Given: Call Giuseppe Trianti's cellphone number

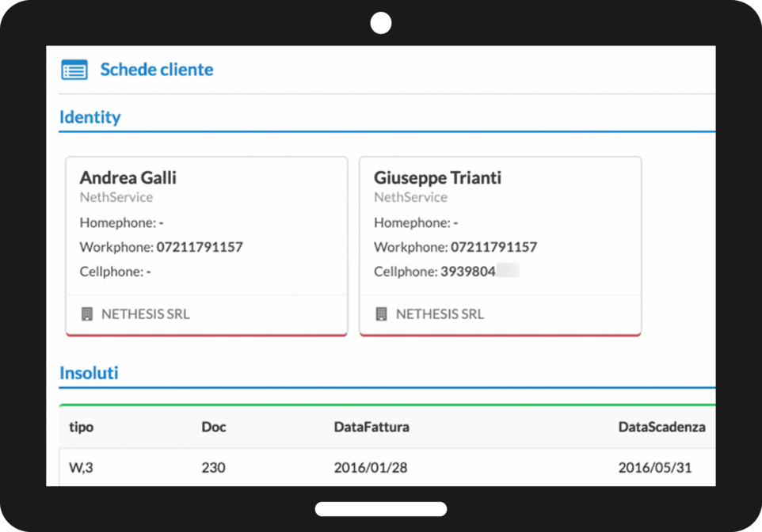Looking at the screenshot, I should [x=475, y=271].
